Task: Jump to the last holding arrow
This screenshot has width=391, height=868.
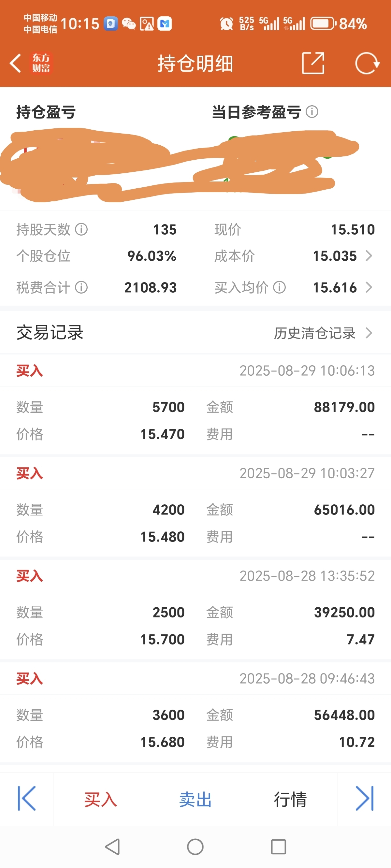Action: 365,798
